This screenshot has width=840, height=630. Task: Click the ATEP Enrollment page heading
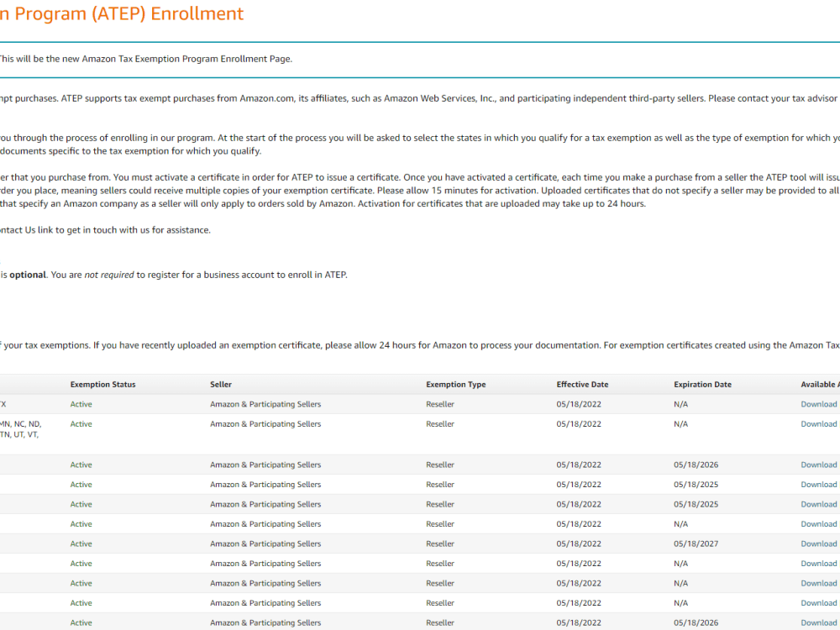(122, 13)
